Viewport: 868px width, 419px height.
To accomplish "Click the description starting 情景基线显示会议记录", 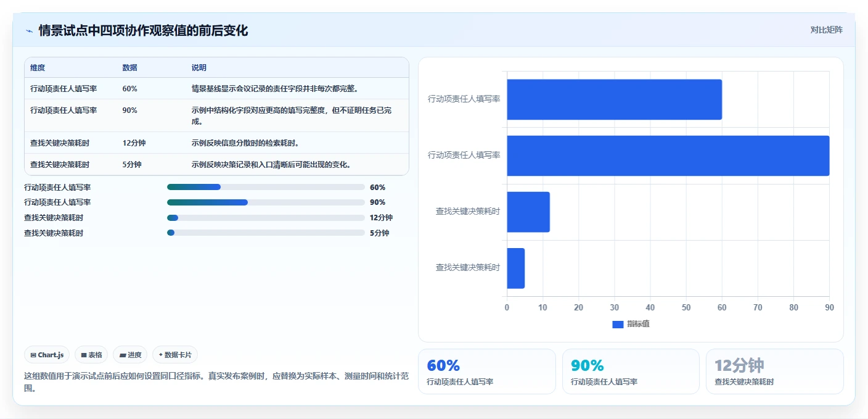I will click(x=275, y=88).
